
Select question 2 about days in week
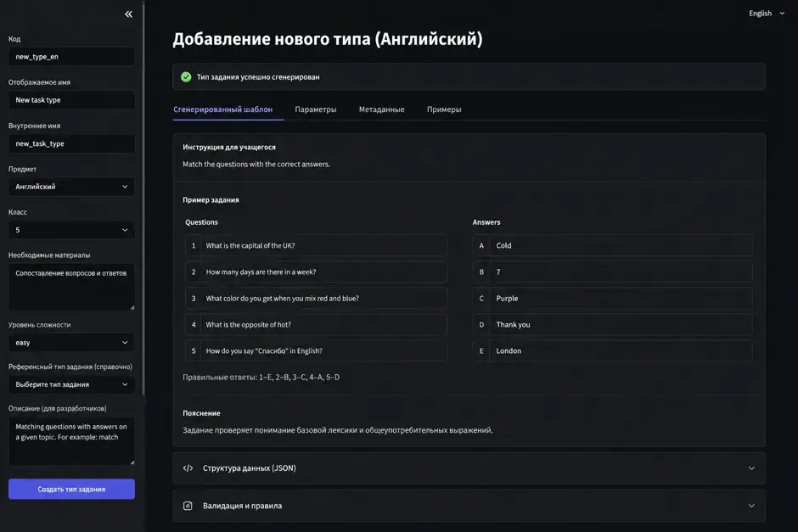(x=316, y=272)
